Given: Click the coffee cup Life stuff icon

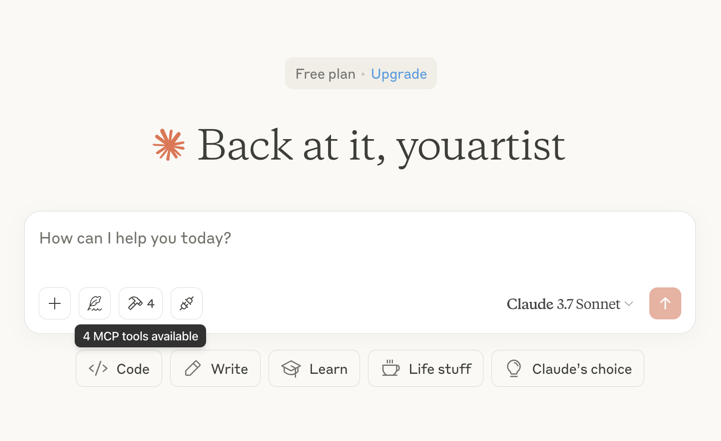Looking at the screenshot, I should tap(390, 368).
